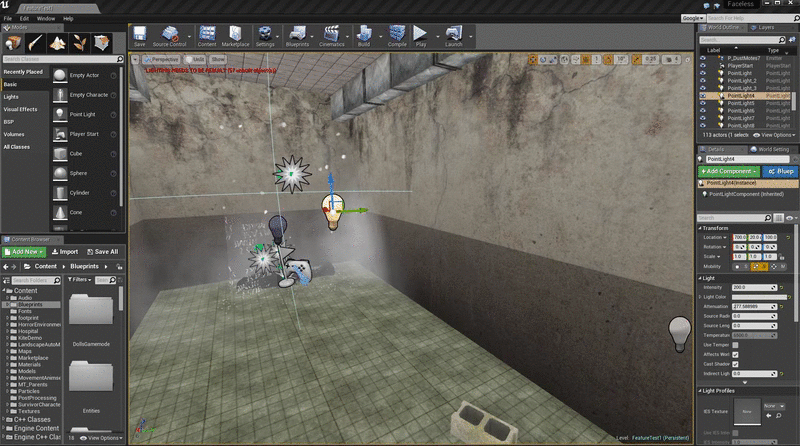Click the Empty Character class icon
Image resolution: width=800 pixels, height=446 pixels.
(x=60, y=95)
